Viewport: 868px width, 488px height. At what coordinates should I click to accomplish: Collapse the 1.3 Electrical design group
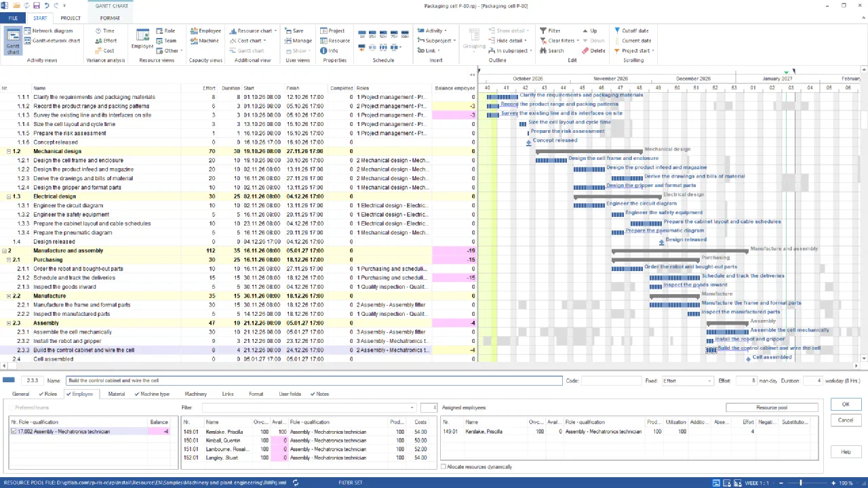(x=9, y=197)
